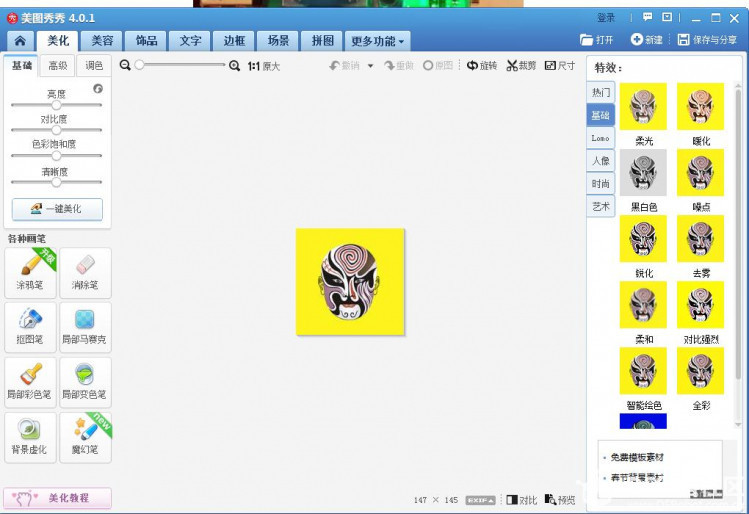This screenshot has width=749, height=514.
Task: Select the 调色 adjustment tab
Action: (94, 65)
